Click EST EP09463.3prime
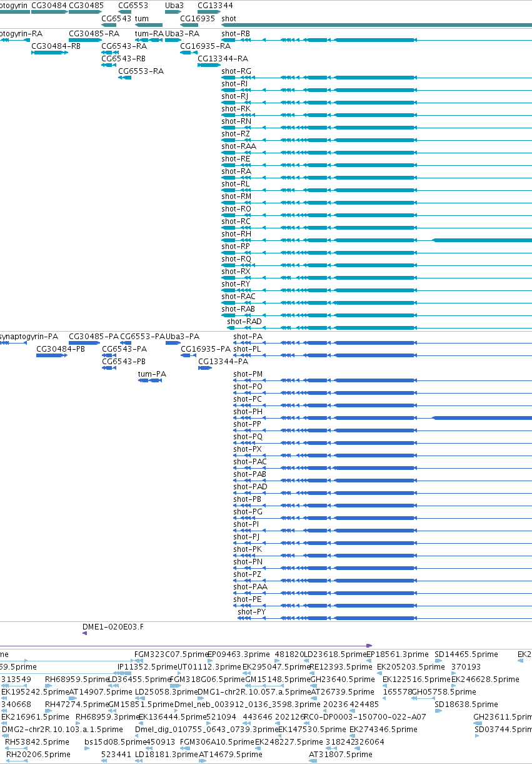This screenshot has height=764, width=532. [239, 654]
